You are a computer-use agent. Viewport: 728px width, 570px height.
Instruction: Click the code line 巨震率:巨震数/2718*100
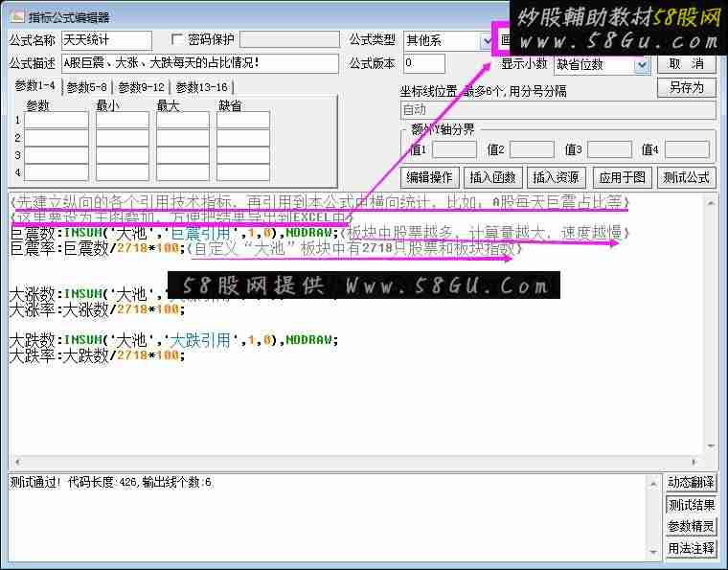[97, 248]
